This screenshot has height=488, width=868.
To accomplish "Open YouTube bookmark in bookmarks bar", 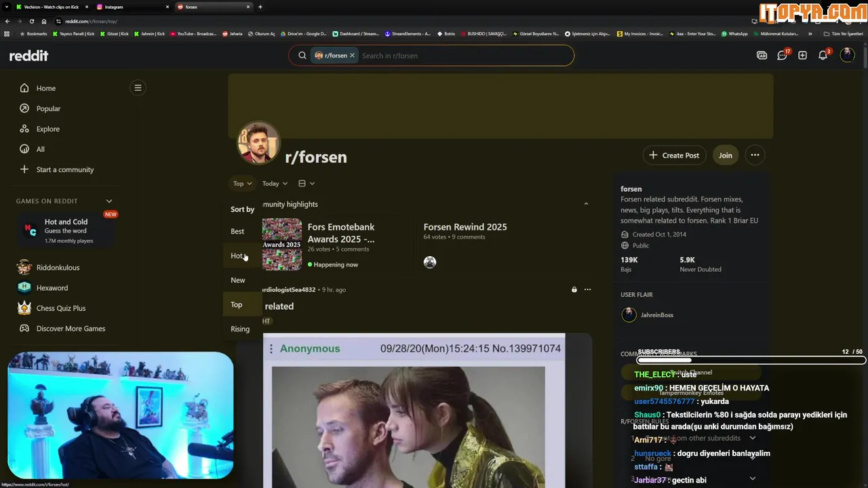I will (x=193, y=33).
